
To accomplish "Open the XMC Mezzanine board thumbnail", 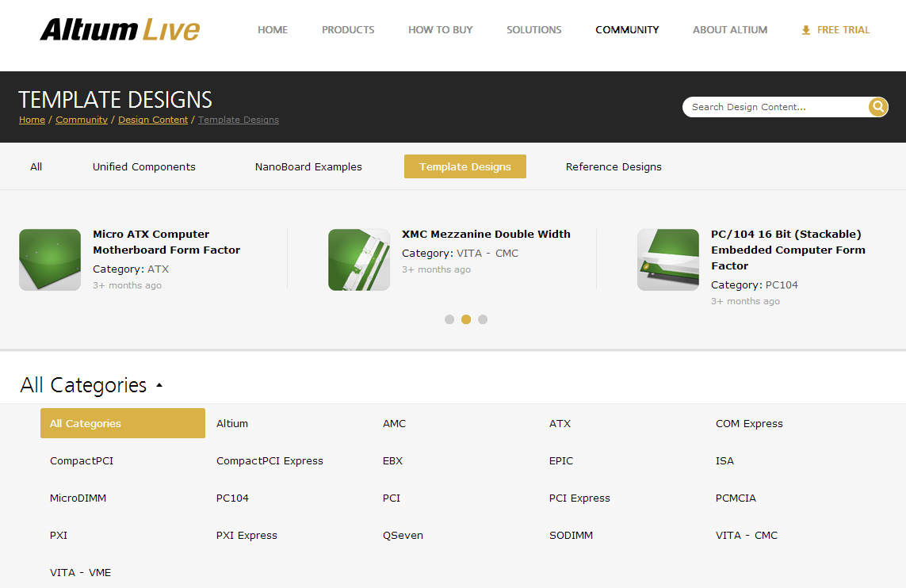I will 359,259.
